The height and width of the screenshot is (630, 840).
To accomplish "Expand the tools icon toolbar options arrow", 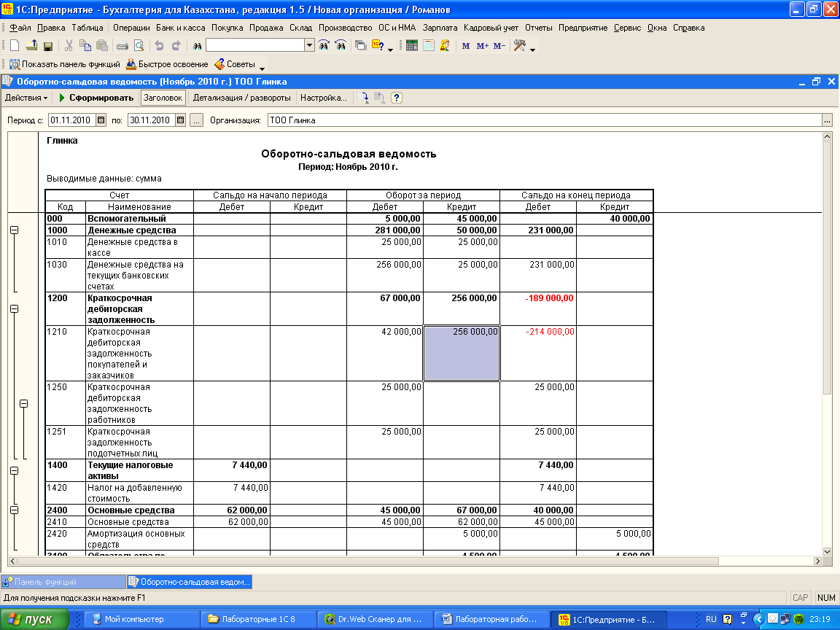I will pyautogui.click(x=532, y=50).
